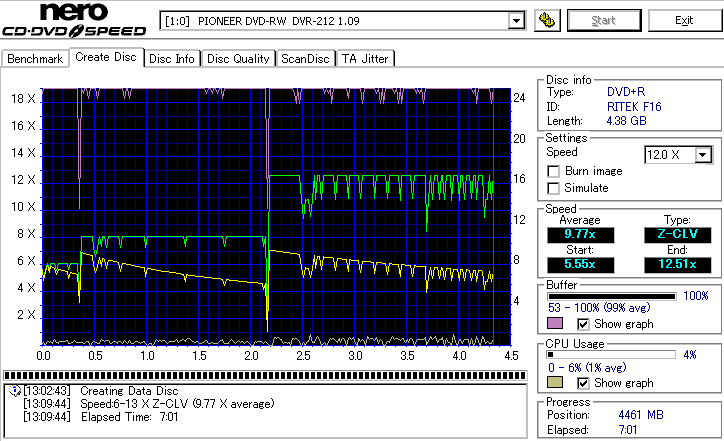Click the CPU Usage 4% value
724x441 pixels.
690,355
